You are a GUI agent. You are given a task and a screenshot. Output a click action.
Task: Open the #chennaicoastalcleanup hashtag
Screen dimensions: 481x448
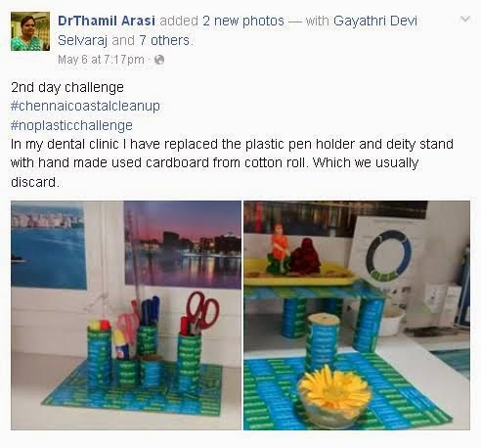click(85, 106)
